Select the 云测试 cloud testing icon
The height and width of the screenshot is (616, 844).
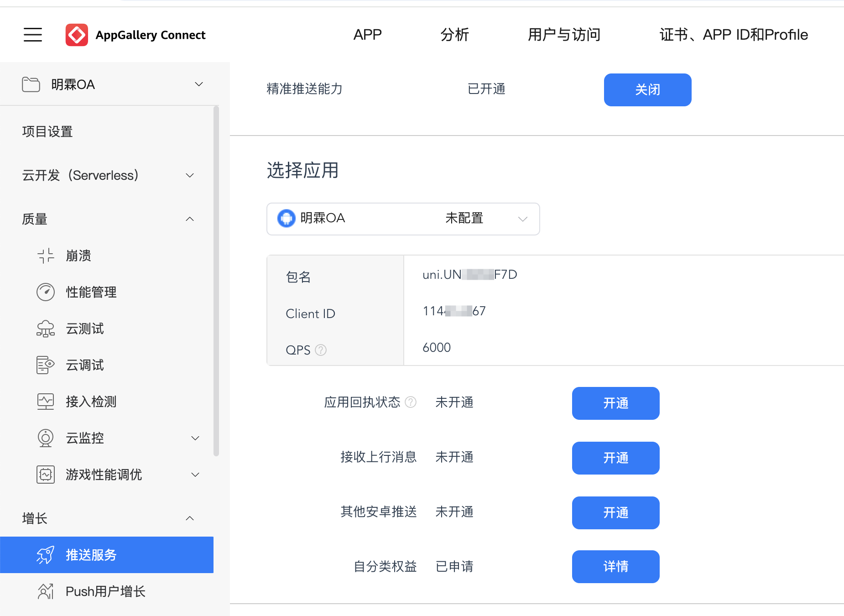tap(45, 328)
